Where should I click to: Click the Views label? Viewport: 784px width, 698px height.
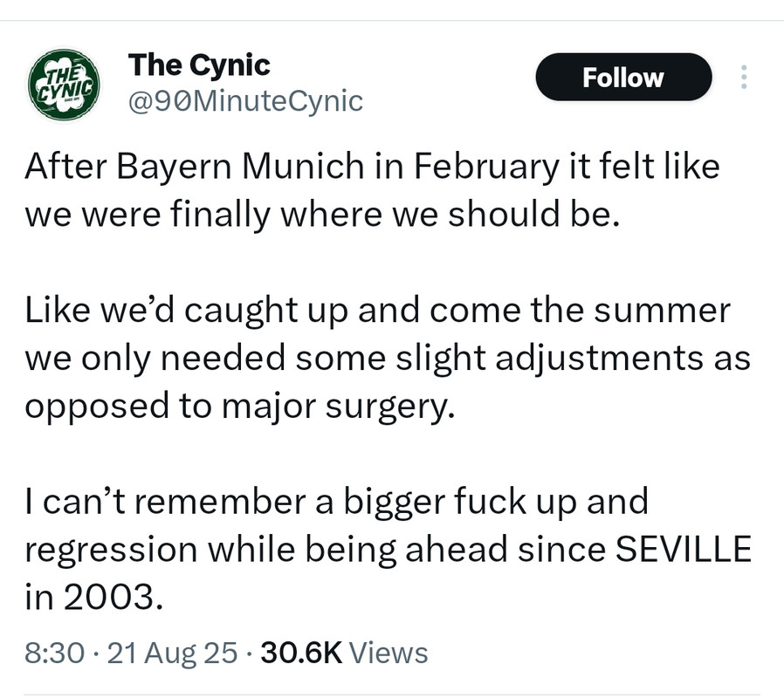click(x=389, y=653)
